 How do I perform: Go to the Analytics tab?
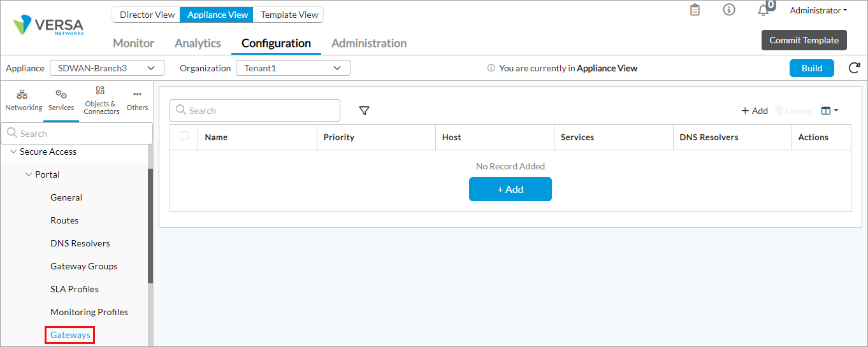[x=198, y=43]
